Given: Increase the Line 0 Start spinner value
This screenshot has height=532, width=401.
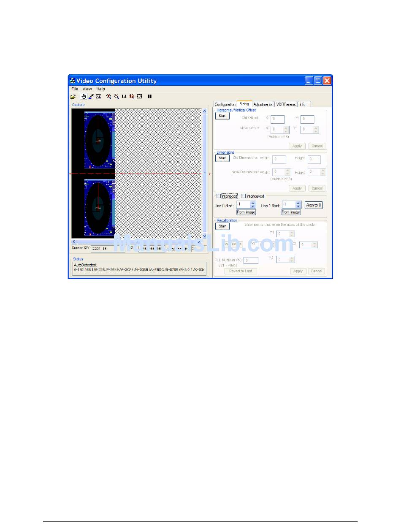Looking at the screenshot, I should coord(252,203).
